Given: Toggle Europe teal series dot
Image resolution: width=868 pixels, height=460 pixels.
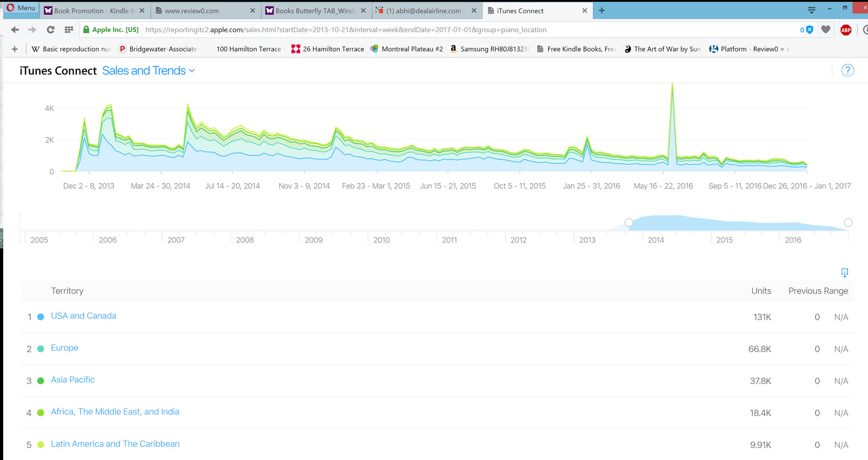Looking at the screenshot, I should (x=41, y=349).
